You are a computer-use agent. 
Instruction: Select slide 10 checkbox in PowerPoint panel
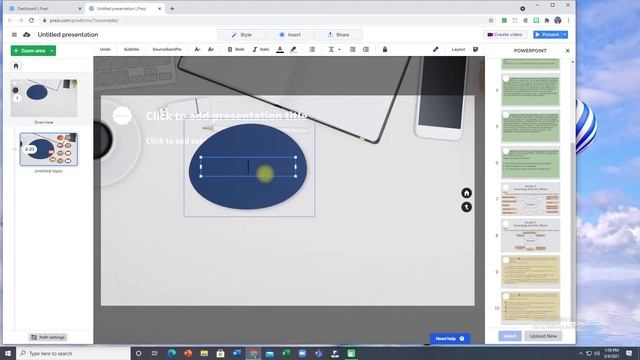506,296
